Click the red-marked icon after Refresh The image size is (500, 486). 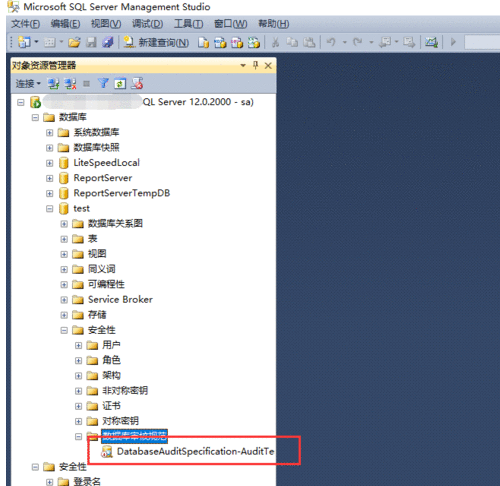tap(137, 83)
